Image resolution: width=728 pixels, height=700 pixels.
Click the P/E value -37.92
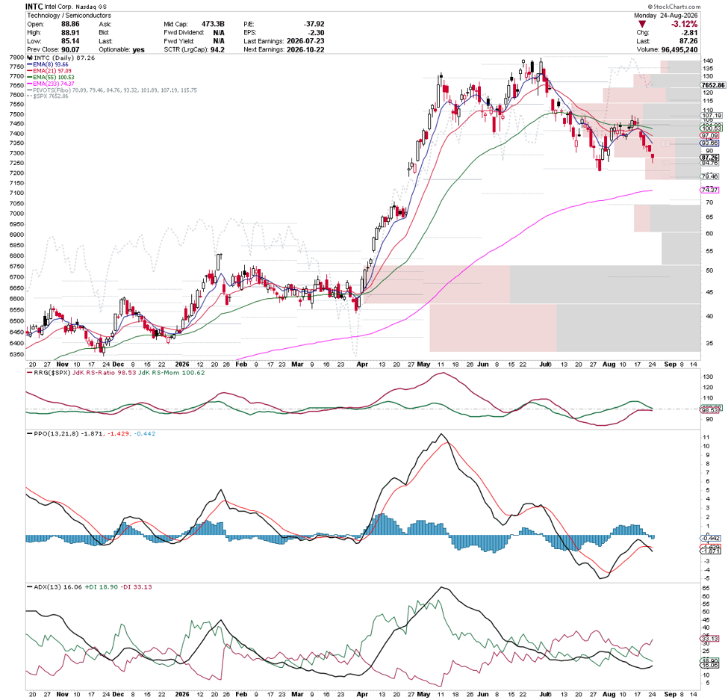tap(314, 24)
